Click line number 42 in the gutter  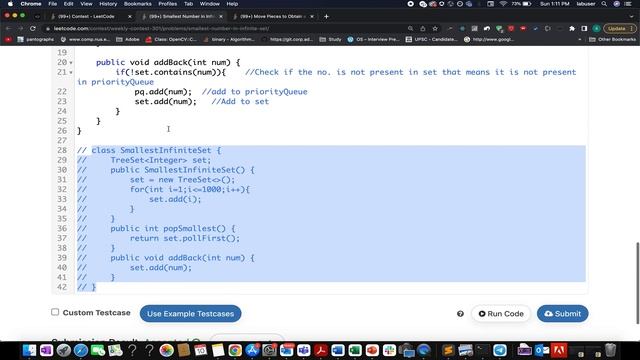coord(62,287)
